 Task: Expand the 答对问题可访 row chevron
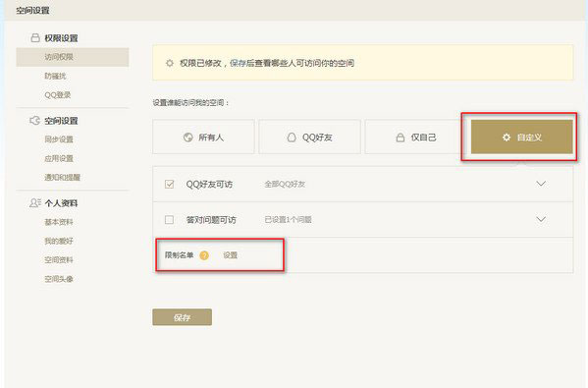tap(541, 219)
